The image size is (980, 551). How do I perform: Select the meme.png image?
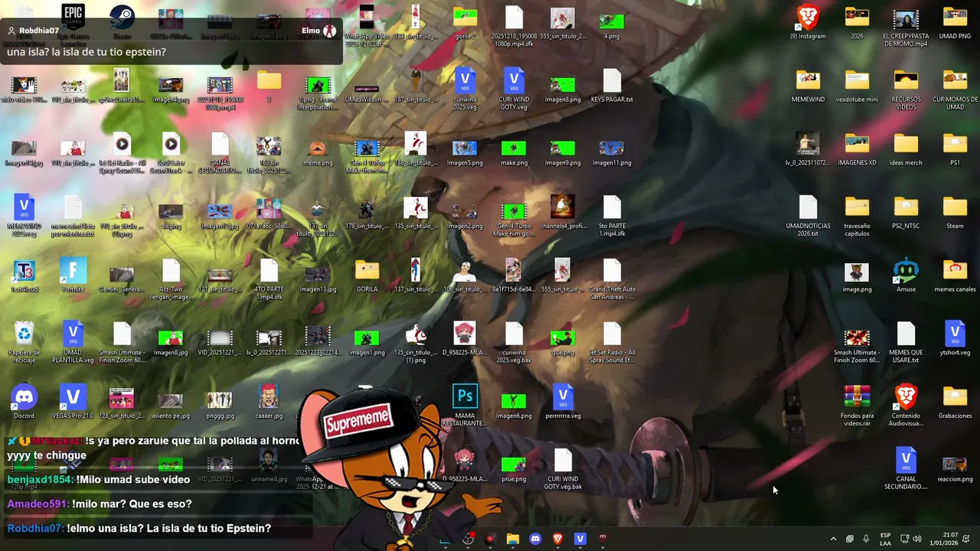tap(318, 150)
